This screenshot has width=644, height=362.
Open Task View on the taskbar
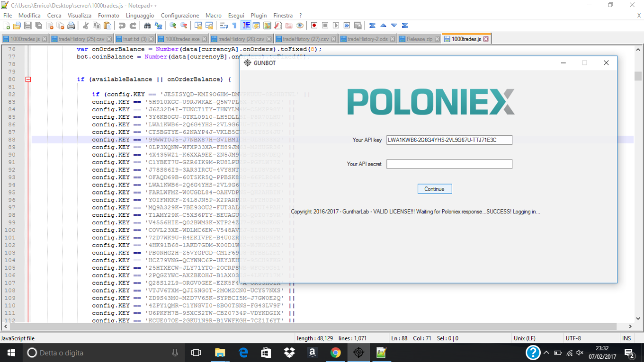(196, 353)
